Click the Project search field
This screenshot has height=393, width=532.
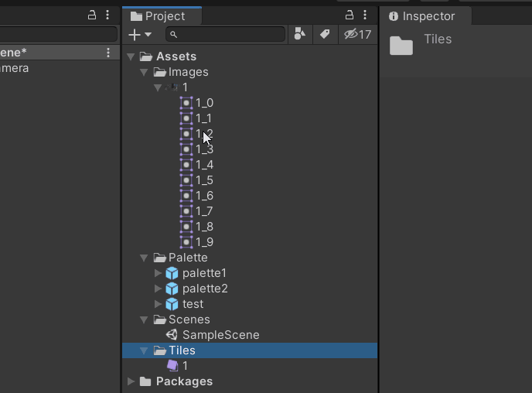pos(228,34)
